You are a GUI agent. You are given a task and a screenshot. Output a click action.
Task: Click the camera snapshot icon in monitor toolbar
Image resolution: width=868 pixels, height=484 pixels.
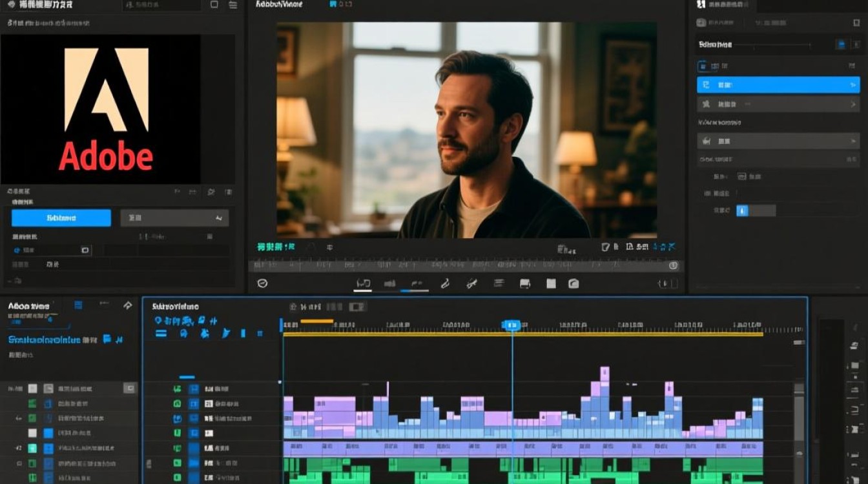[x=573, y=283]
